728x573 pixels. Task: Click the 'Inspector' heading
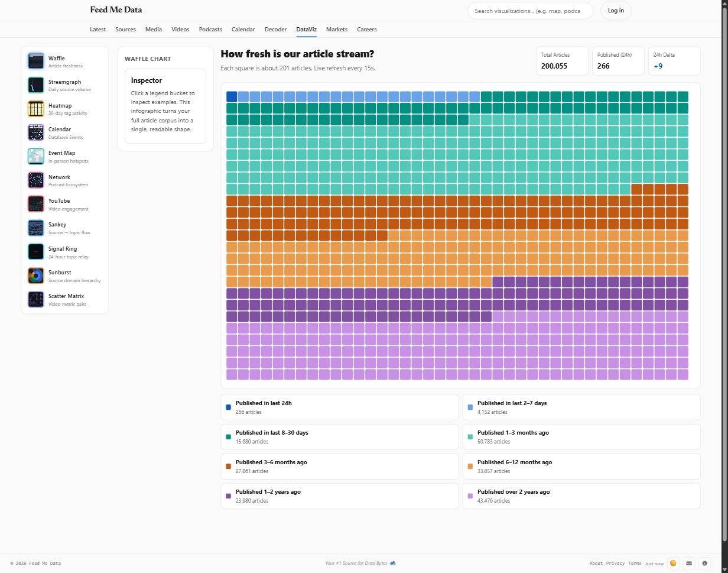click(x=147, y=80)
